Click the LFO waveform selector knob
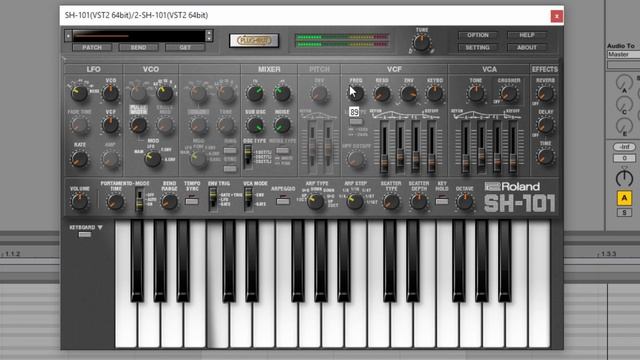 pos(79,93)
